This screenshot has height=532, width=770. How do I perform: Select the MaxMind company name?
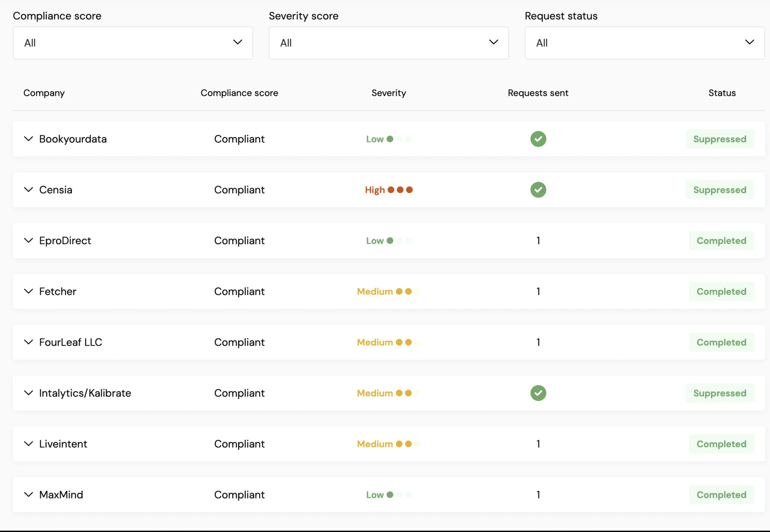61,495
